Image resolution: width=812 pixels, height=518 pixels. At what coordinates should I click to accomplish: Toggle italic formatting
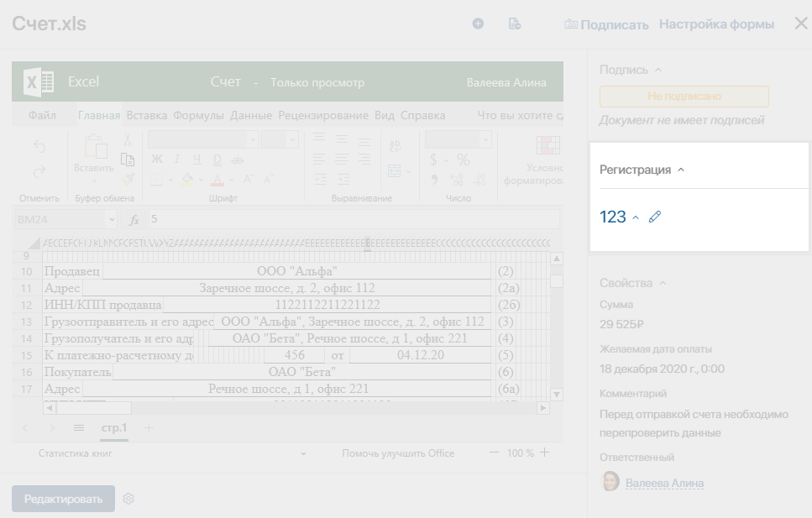click(x=177, y=160)
